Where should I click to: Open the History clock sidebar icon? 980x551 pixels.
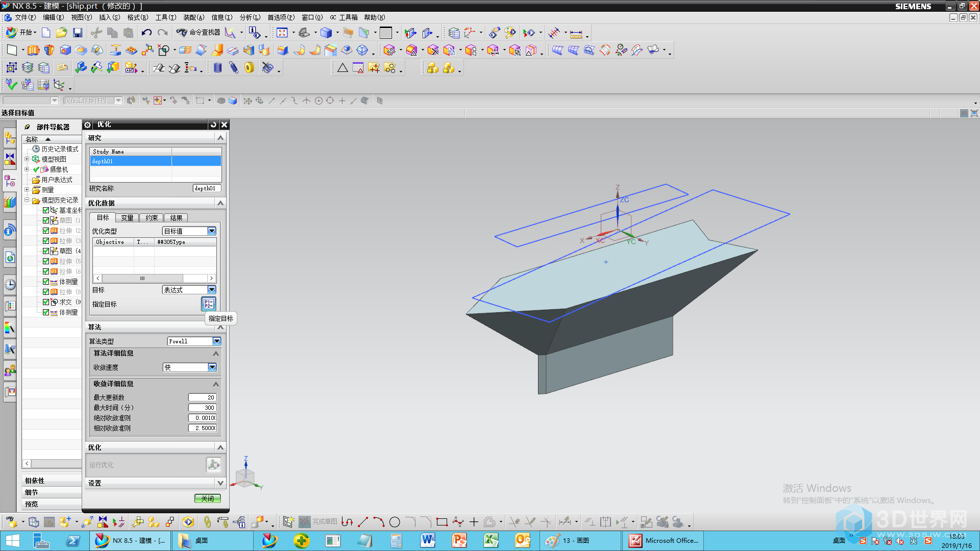(x=10, y=284)
